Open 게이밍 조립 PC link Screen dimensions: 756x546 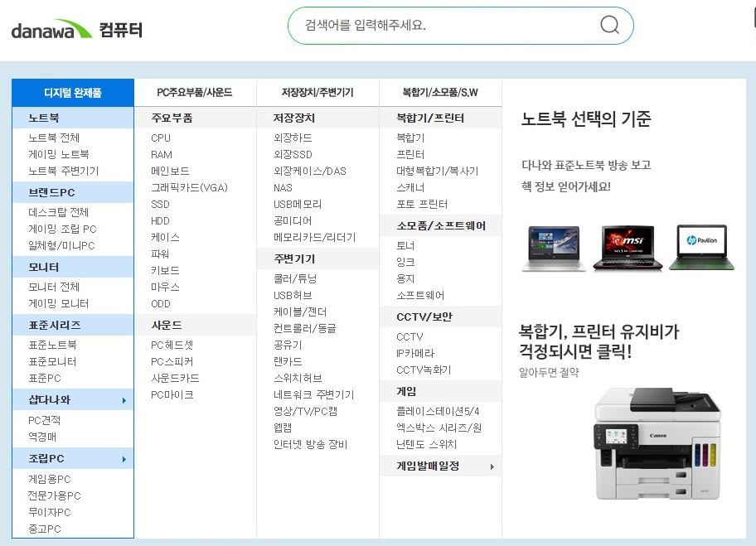click(62, 229)
